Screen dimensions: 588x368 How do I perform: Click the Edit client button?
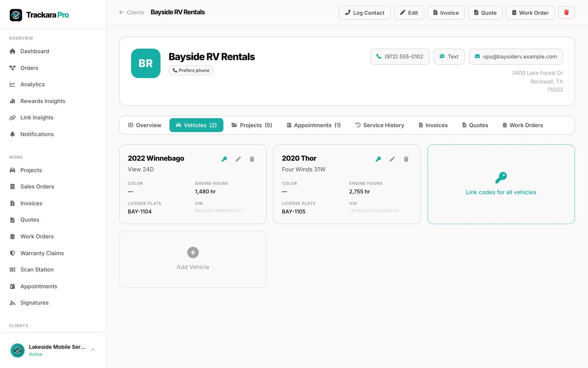409,13
